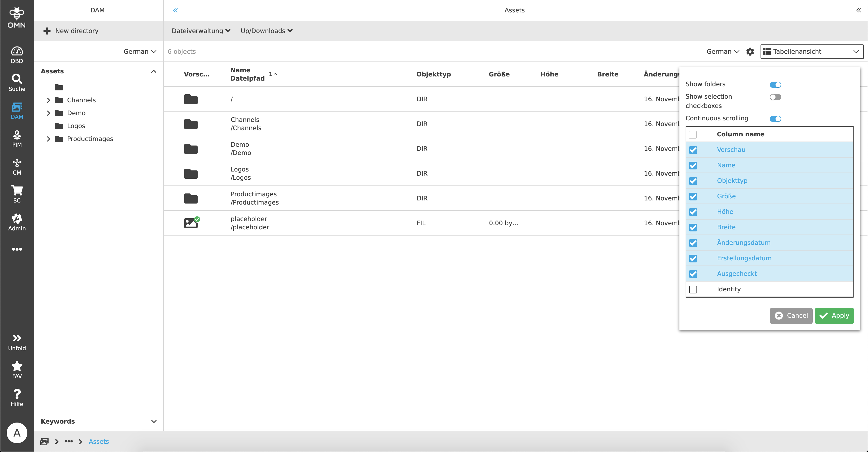
Task: Open the Suche search module
Action: (17, 82)
